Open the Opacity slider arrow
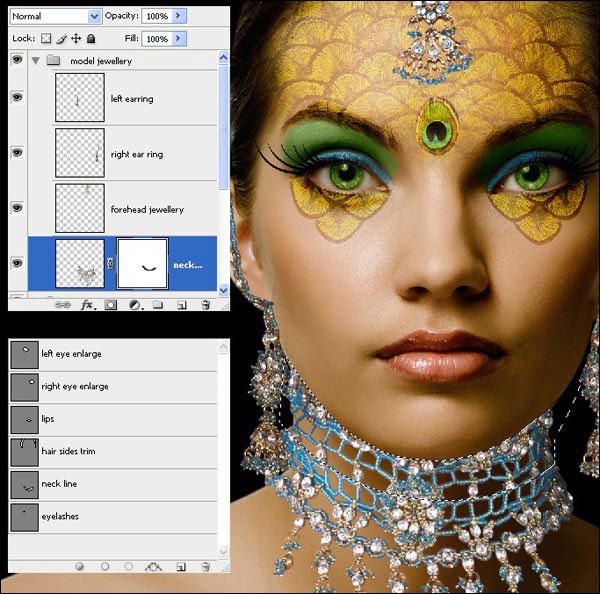The image size is (600, 594). click(x=177, y=17)
